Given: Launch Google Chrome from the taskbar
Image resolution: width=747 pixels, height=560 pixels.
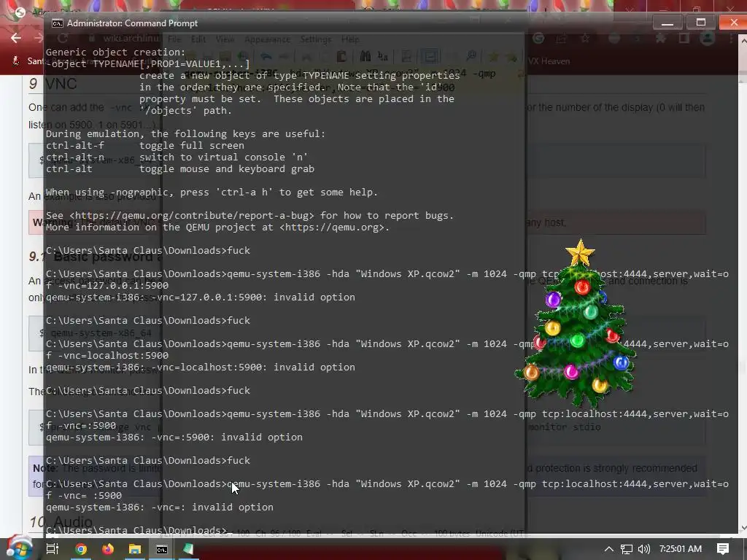Looking at the screenshot, I should (x=81, y=549).
